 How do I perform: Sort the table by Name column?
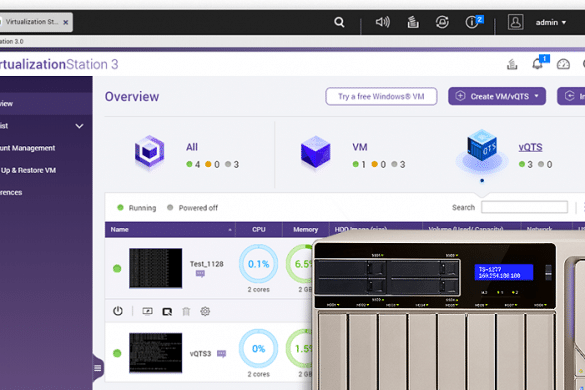[x=170, y=230]
